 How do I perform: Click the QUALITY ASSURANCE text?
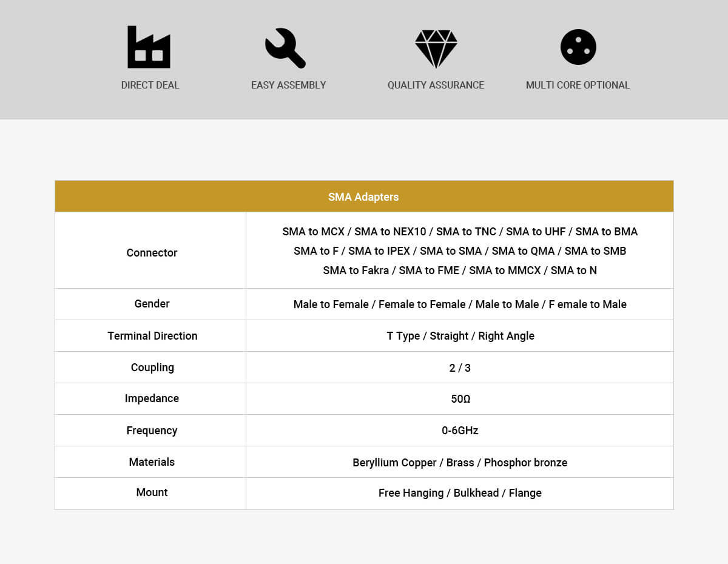436,86
